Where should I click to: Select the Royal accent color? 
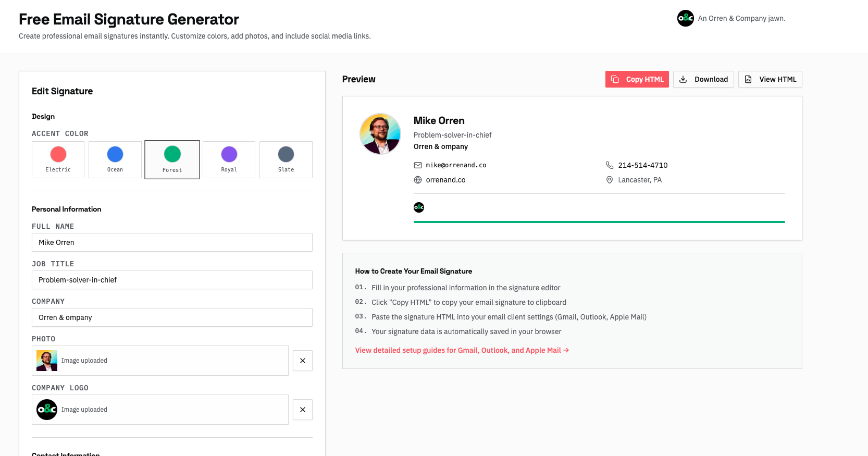(x=229, y=159)
